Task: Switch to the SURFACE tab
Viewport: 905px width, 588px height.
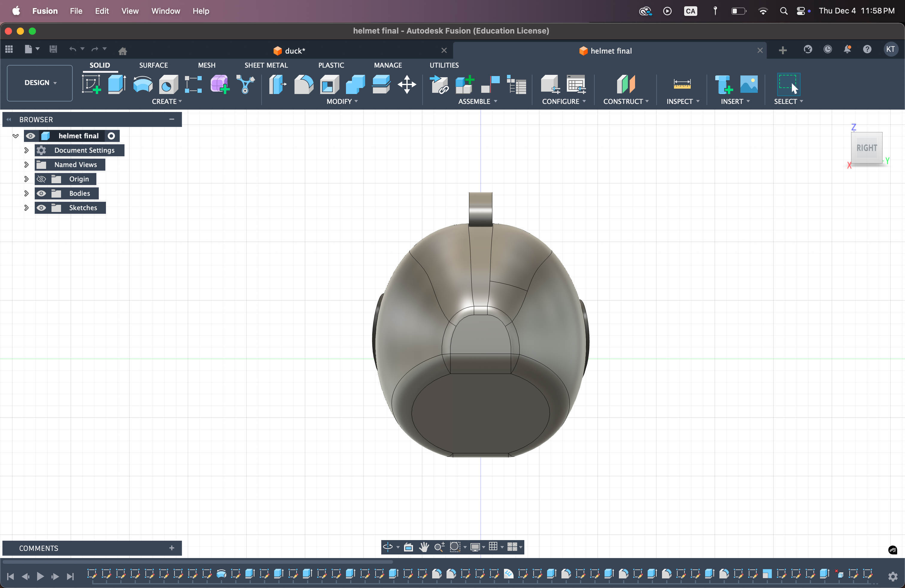Action: coord(153,65)
